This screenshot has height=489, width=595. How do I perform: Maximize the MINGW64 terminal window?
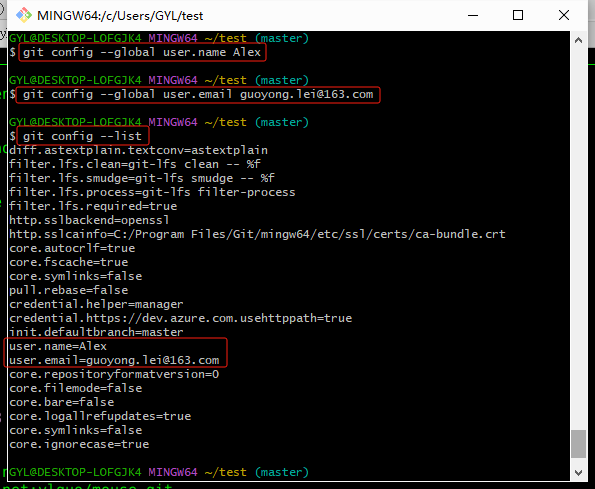click(x=518, y=15)
